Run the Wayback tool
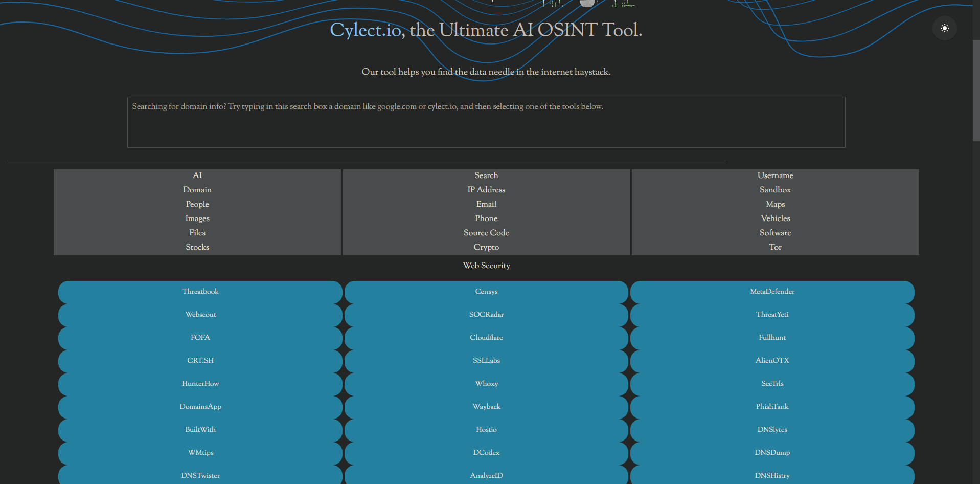 (486, 407)
